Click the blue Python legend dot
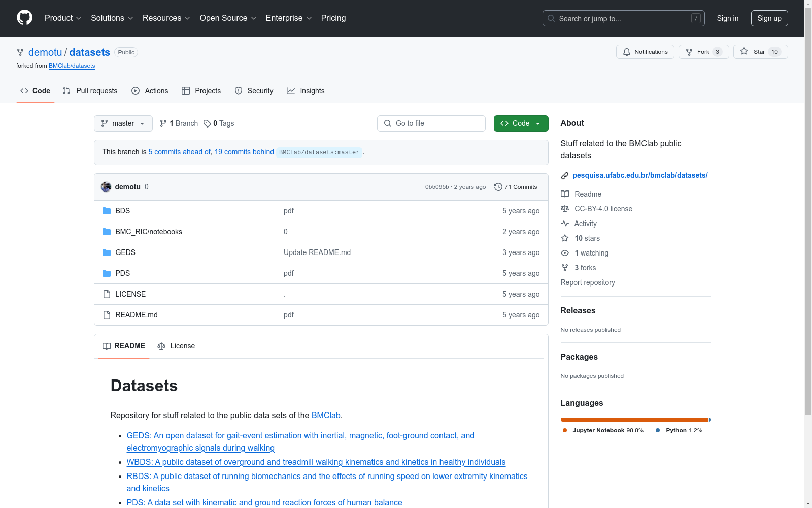Image resolution: width=812 pixels, height=508 pixels. [658, 430]
